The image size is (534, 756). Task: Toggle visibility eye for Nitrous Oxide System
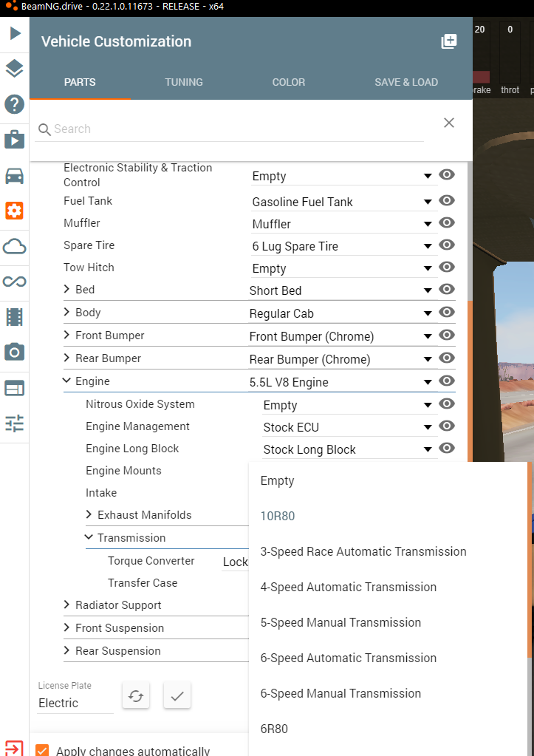click(x=447, y=403)
